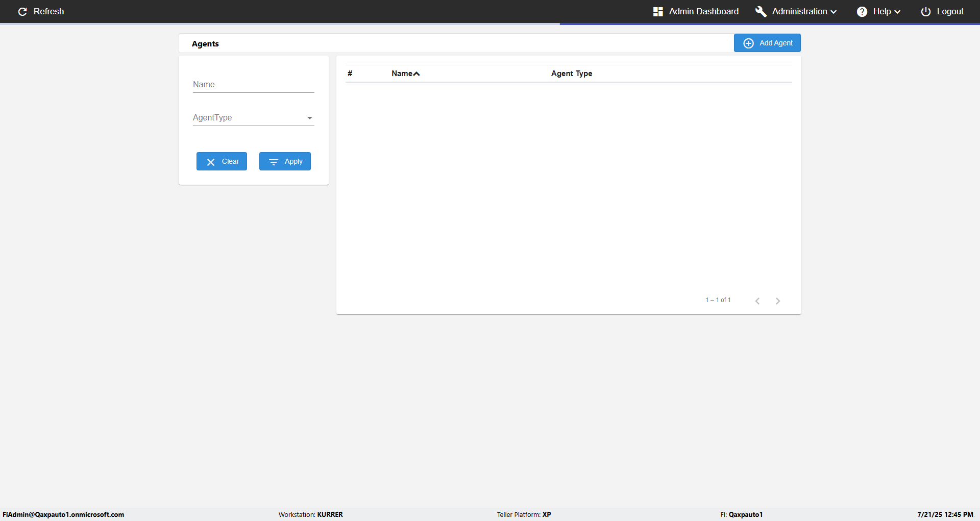This screenshot has height=521, width=980.
Task: Sort by the Agent Type column header
Action: coord(572,73)
